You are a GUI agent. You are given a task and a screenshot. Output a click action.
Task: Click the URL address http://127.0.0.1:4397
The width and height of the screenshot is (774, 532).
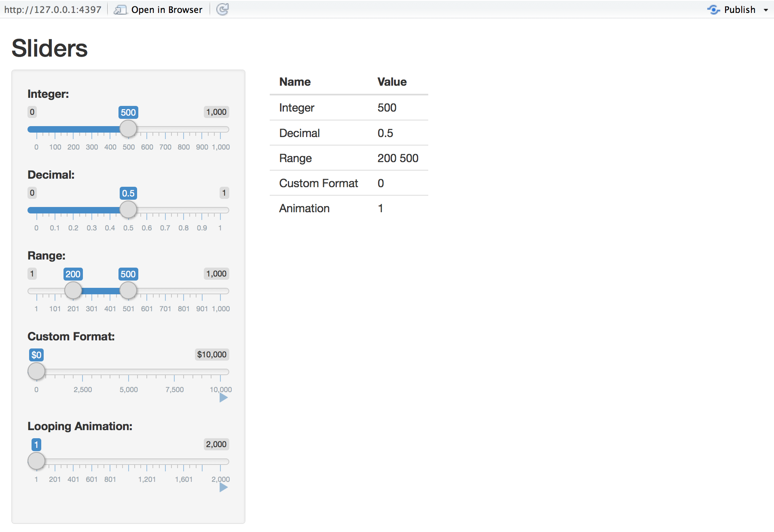pyautogui.click(x=53, y=9)
